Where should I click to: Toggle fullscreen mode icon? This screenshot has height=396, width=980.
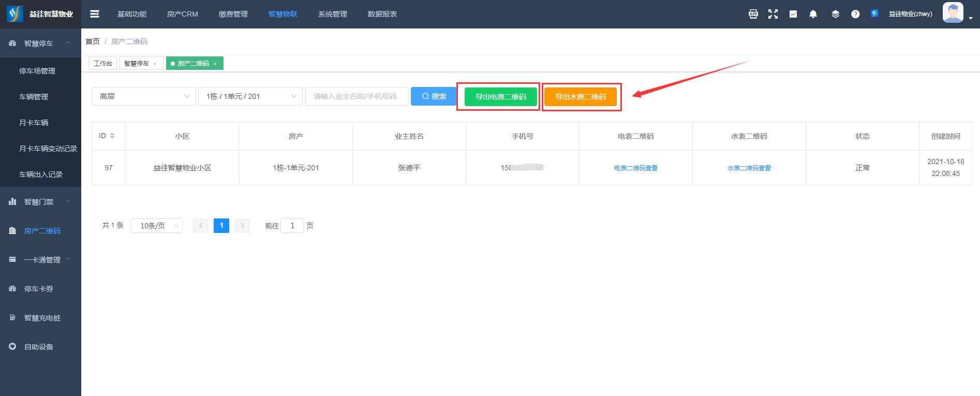click(773, 14)
